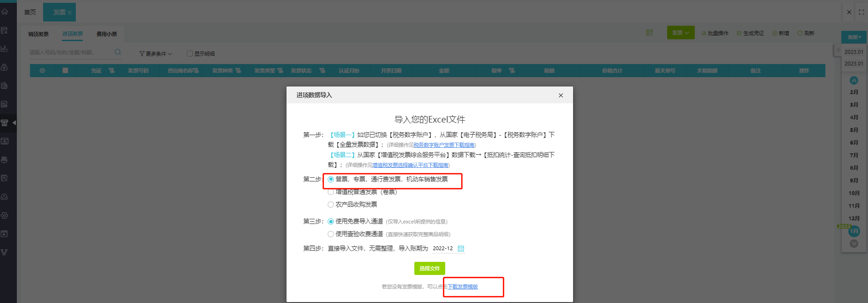Open the 下载发票模版 link

pyautogui.click(x=463, y=287)
